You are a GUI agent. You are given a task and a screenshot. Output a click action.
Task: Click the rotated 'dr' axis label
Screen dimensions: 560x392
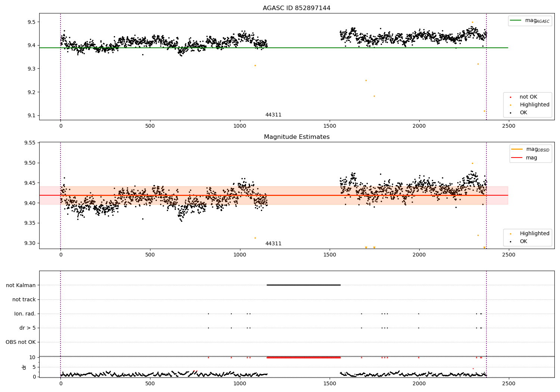(24, 367)
